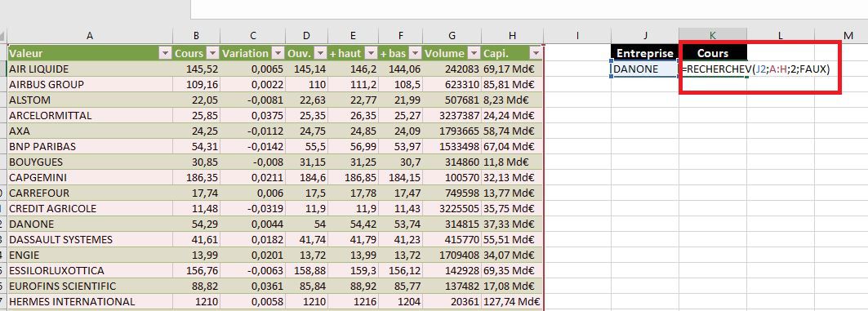Select column A header

point(90,35)
